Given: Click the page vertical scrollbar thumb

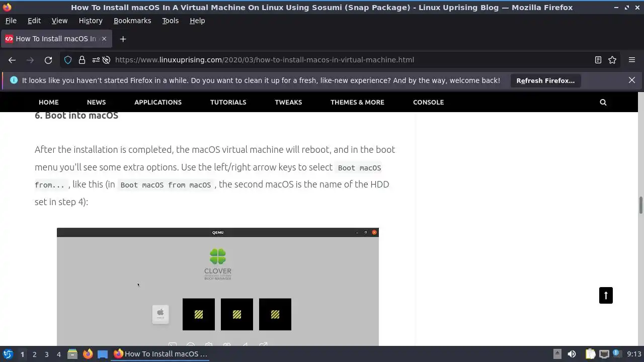Looking at the screenshot, I should click(x=641, y=205).
